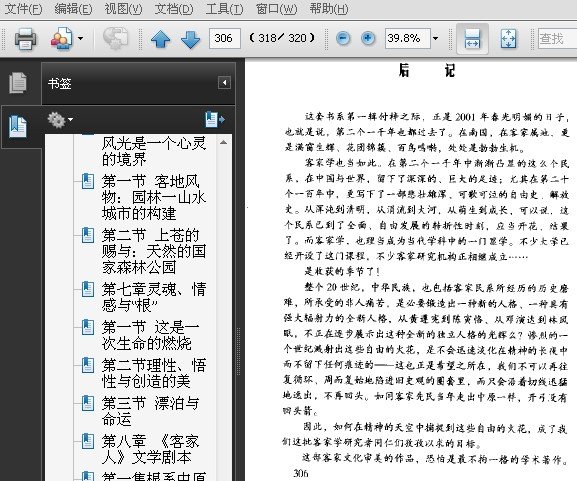Go to previous page with up arrow
The image size is (577, 481).
pyautogui.click(x=160, y=39)
